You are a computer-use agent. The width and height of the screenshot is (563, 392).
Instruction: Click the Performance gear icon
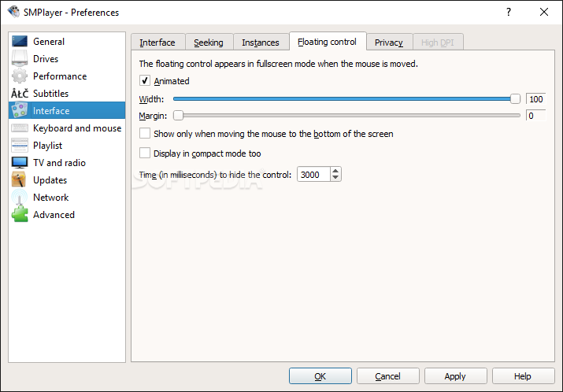pos(20,76)
